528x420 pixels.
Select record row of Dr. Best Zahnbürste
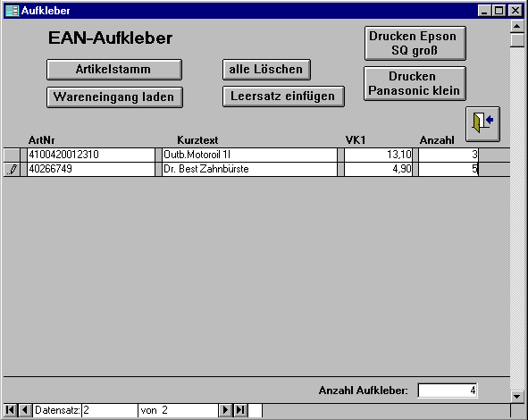[x=12, y=169]
